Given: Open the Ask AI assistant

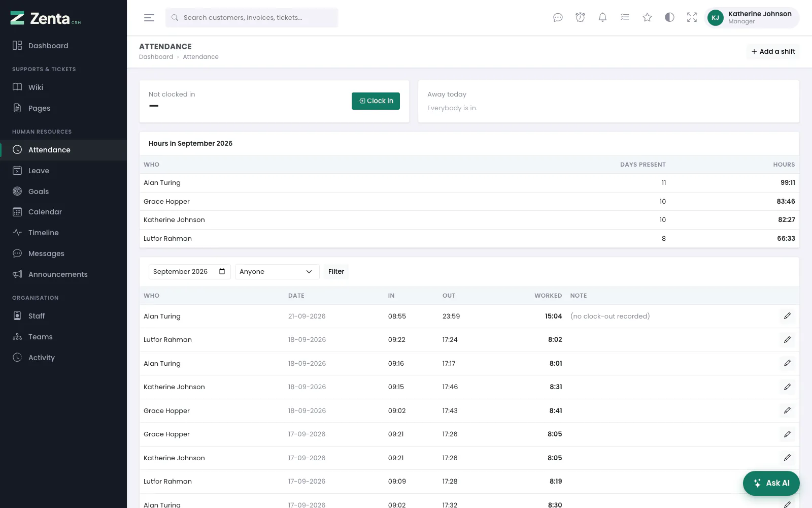Looking at the screenshot, I should pos(771,483).
